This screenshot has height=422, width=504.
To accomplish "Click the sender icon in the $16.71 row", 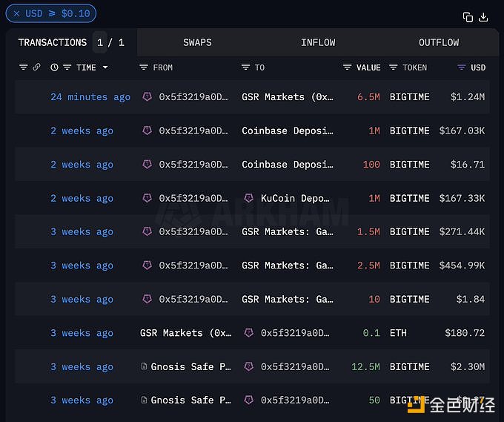I will 147,164.
